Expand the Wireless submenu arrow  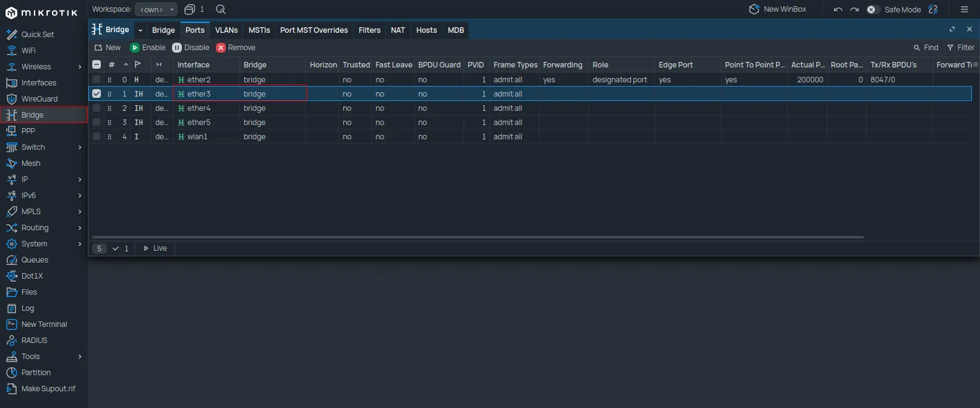click(x=80, y=67)
